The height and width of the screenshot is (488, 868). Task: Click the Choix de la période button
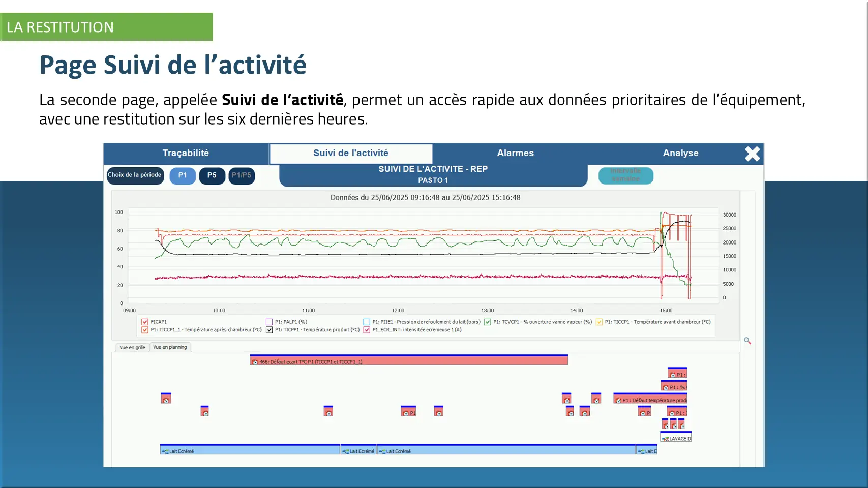[x=135, y=175]
